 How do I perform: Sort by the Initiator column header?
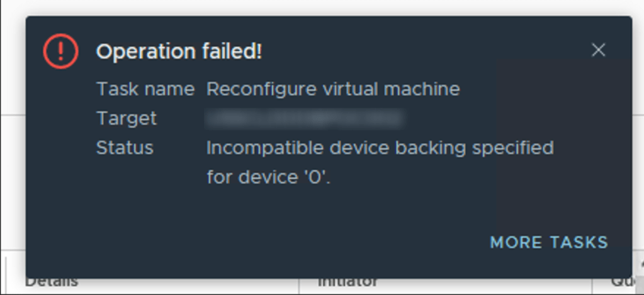click(347, 282)
